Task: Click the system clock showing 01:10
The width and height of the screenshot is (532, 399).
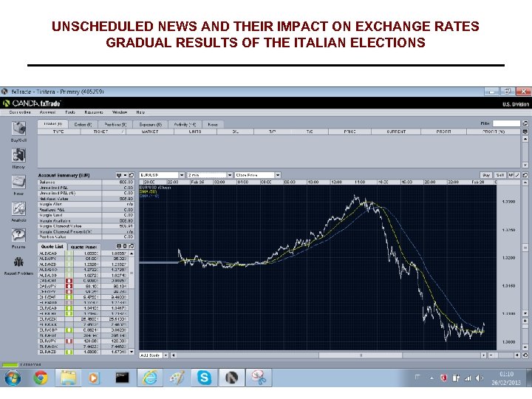Action: pos(506,374)
